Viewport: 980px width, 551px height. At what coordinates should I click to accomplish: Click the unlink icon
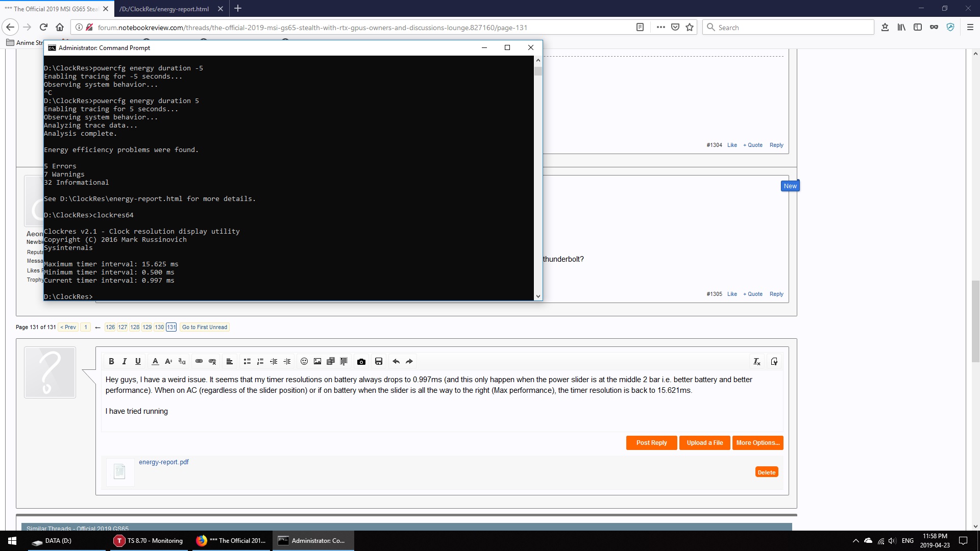click(212, 361)
